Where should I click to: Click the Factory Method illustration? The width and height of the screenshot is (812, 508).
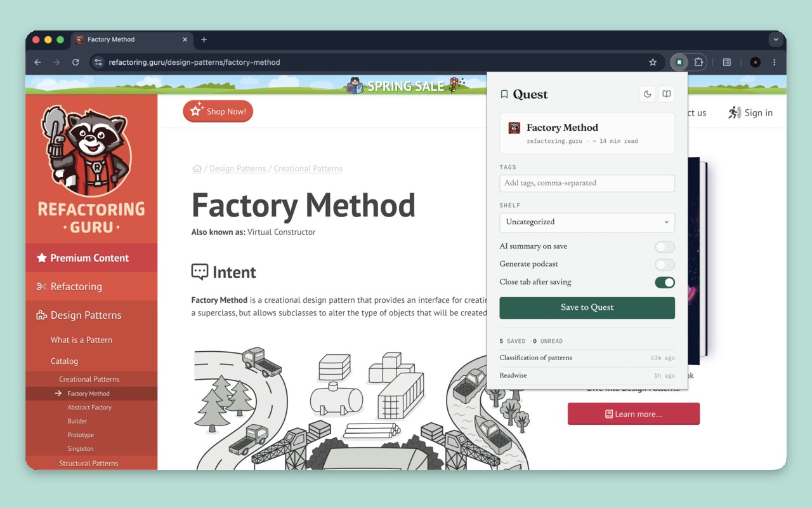click(x=362, y=408)
